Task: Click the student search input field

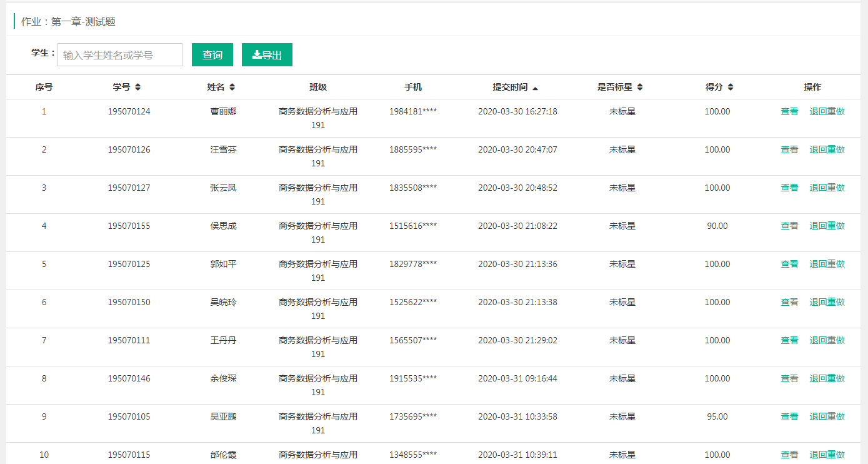Action: click(120, 54)
